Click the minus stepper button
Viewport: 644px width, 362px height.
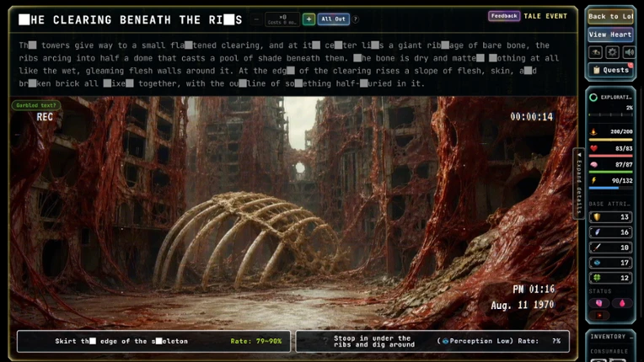pyautogui.click(x=256, y=19)
